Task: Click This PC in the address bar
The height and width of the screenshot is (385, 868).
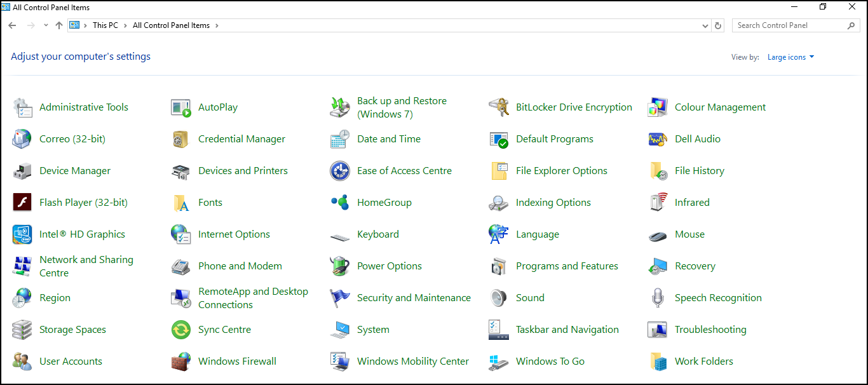Action: click(105, 25)
